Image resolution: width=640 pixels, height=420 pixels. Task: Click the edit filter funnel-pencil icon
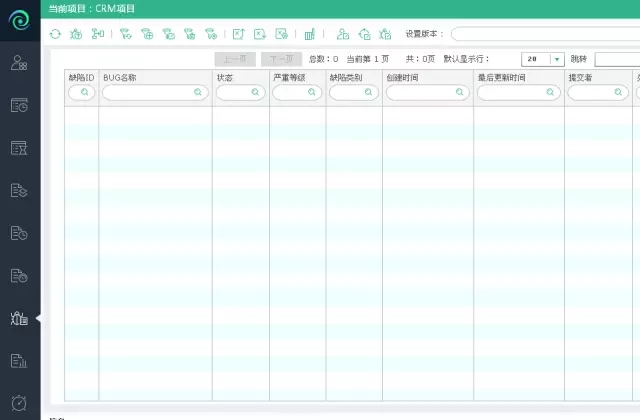point(169,34)
